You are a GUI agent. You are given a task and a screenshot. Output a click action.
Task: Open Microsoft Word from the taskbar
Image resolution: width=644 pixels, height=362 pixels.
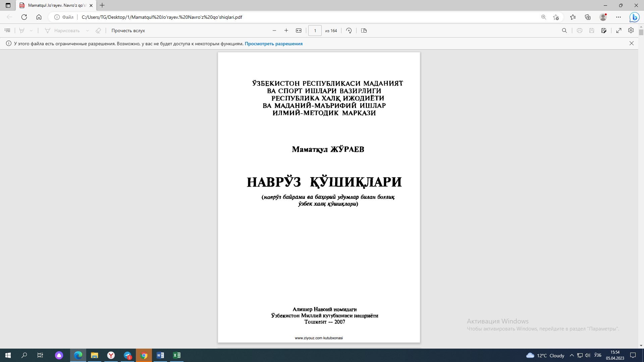pos(160,355)
